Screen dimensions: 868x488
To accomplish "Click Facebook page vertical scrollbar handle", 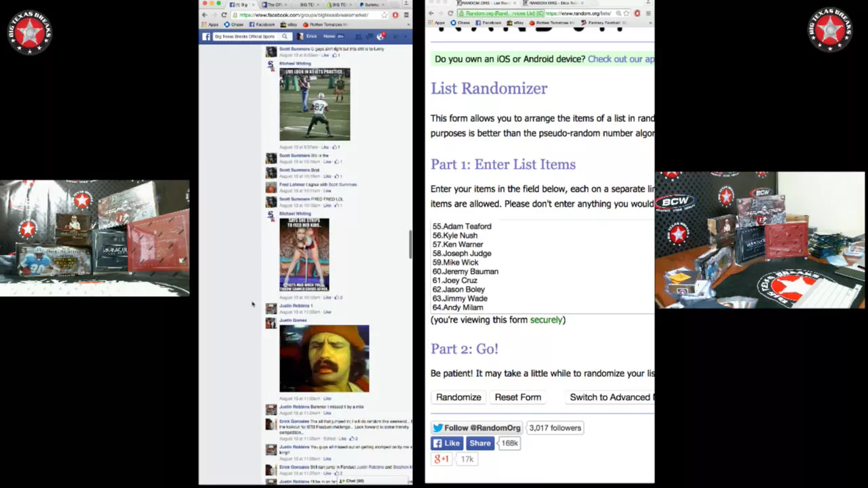I will 410,244.
